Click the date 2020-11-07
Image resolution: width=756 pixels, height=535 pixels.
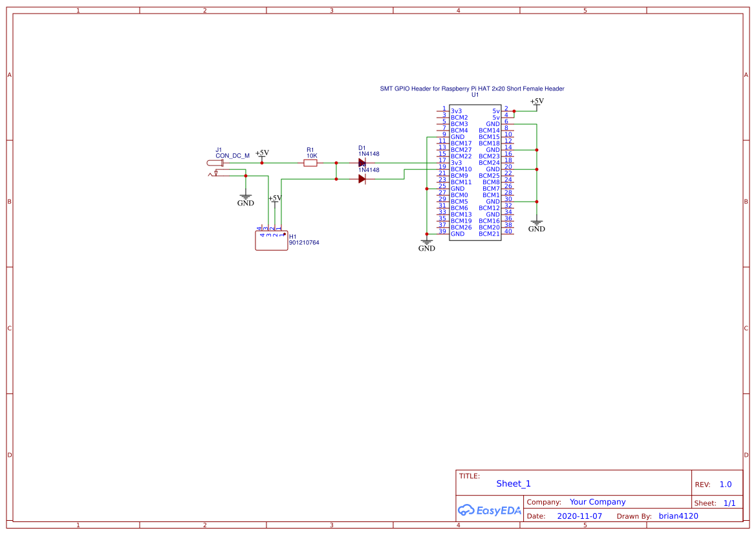[579, 516]
